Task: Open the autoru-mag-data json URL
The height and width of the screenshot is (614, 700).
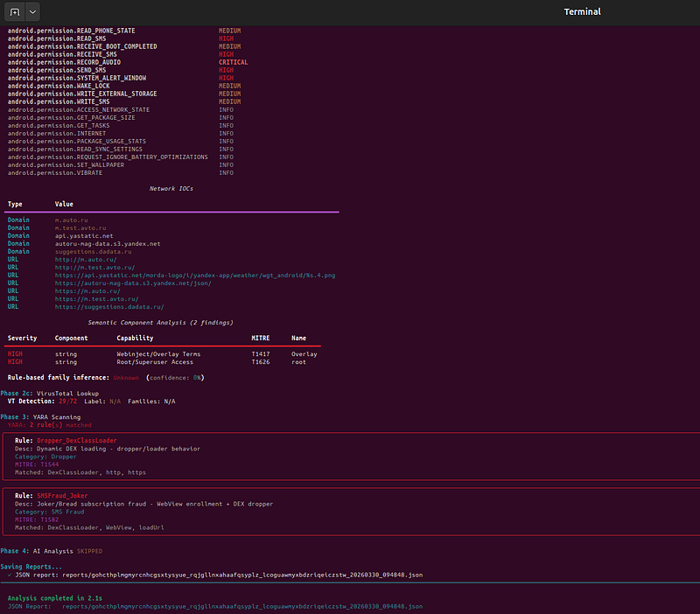Action: pos(133,283)
